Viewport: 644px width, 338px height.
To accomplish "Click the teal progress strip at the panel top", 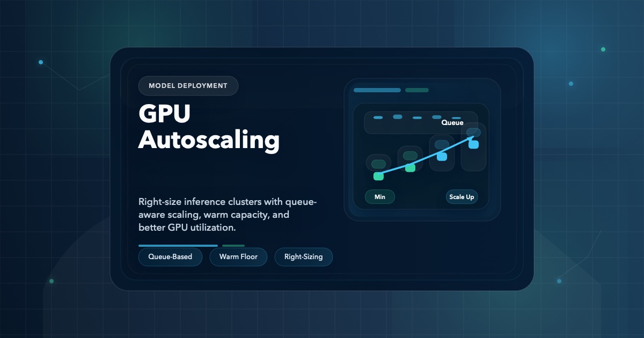I will [x=377, y=90].
